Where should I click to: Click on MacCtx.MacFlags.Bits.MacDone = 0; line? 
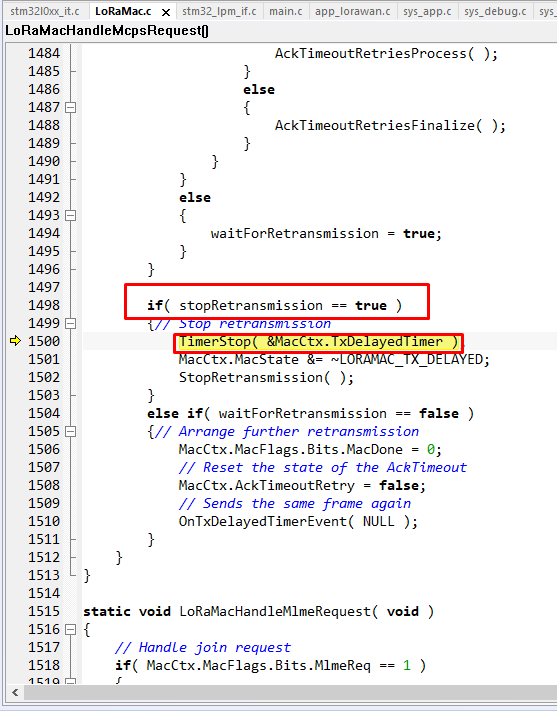pyautogui.click(x=310, y=449)
